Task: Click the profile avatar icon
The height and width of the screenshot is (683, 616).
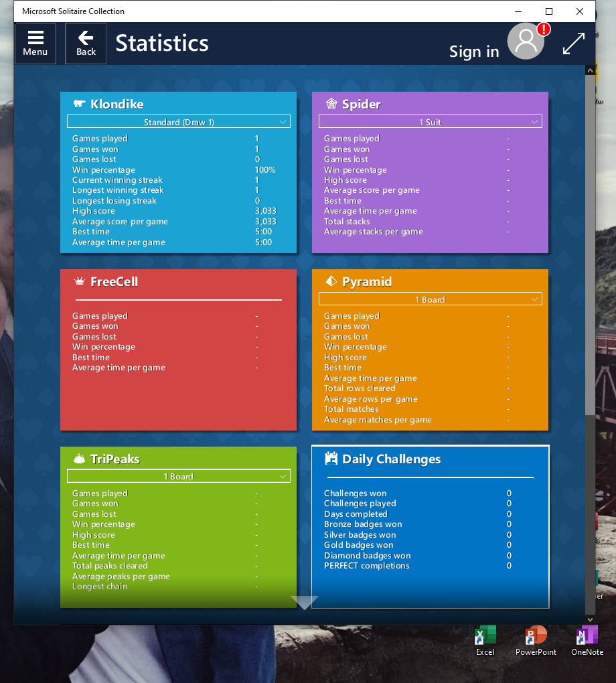Action: pos(526,42)
